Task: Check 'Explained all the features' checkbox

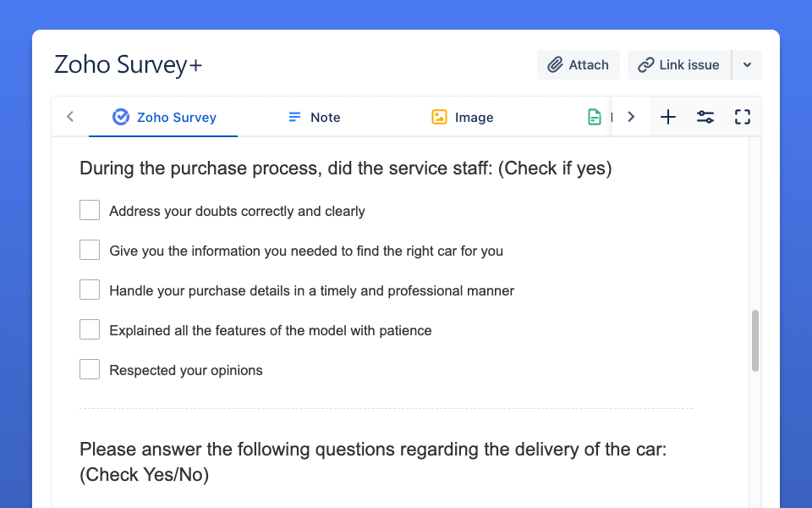Action: pyautogui.click(x=90, y=329)
